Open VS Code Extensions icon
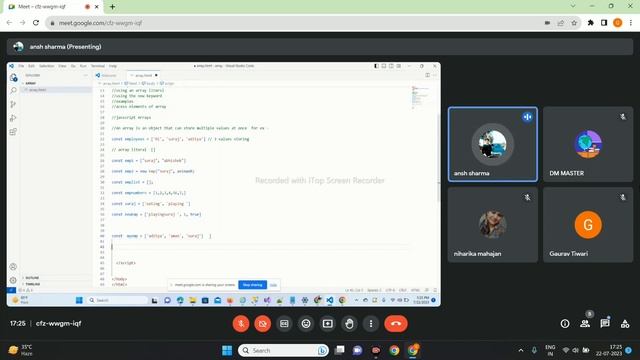The height and width of the screenshot is (360, 640). tap(13, 132)
